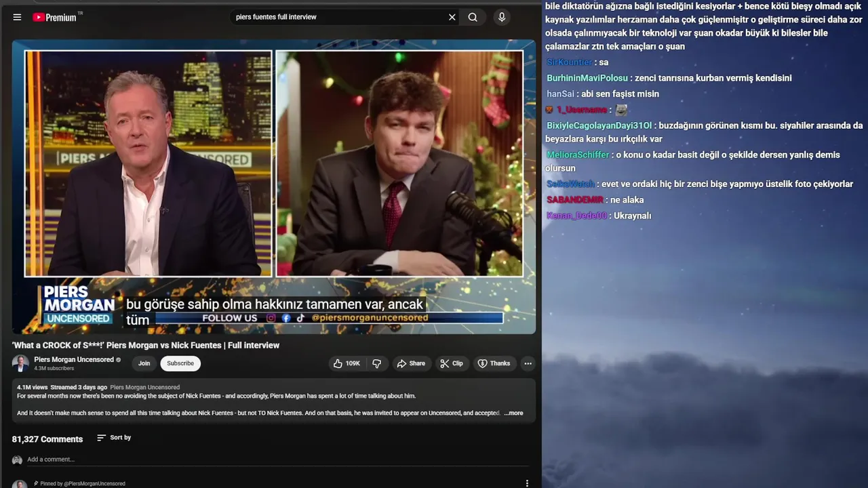
Task: Click the emote in 1_Username's chat message
Action: 621,109
